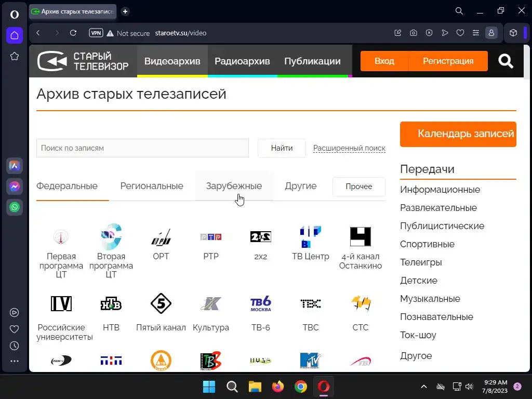Open File Explorer from the taskbar

click(x=255, y=387)
